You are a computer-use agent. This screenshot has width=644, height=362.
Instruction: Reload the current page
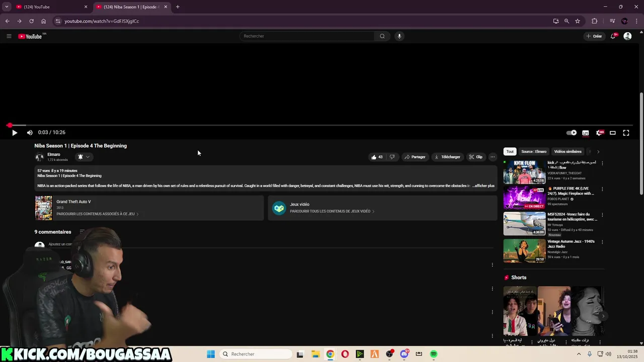(x=31, y=21)
